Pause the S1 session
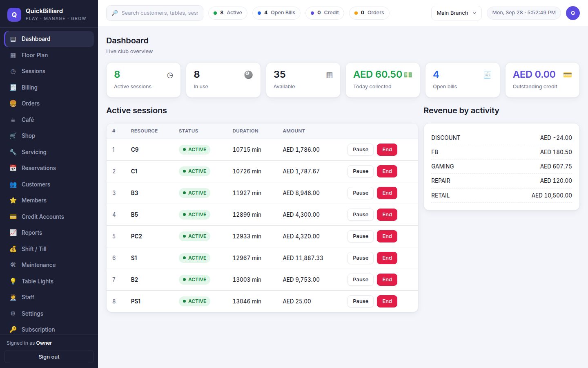This screenshot has height=368, width=588. click(x=361, y=258)
